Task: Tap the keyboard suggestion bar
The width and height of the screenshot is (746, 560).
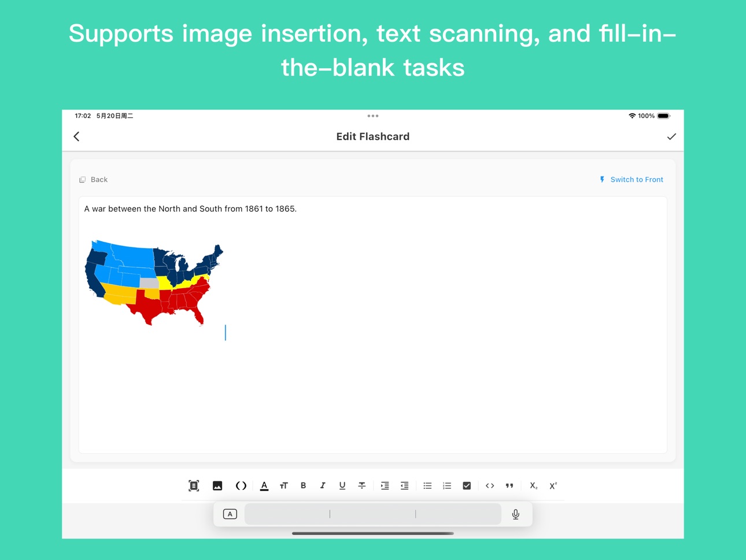Action: click(373, 514)
